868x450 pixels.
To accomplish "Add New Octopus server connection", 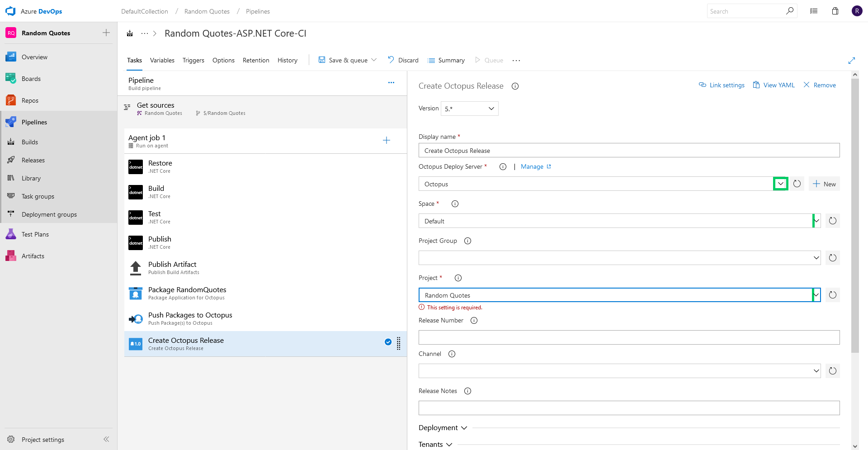I will click(x=824, y=184).
